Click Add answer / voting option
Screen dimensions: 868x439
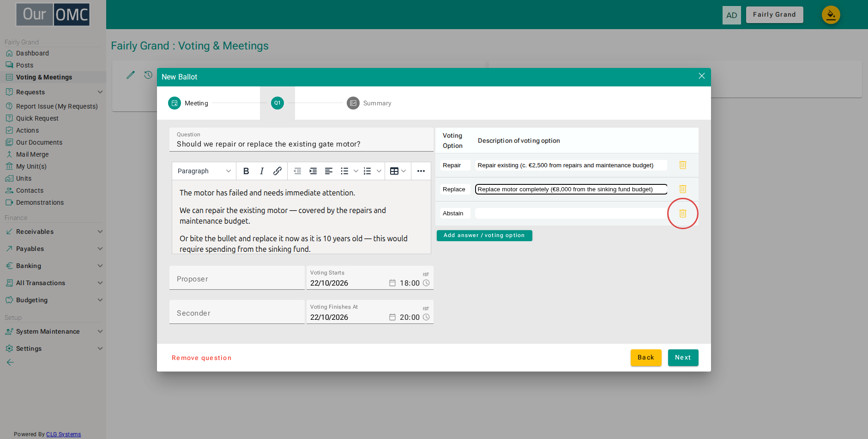(484, 236)
